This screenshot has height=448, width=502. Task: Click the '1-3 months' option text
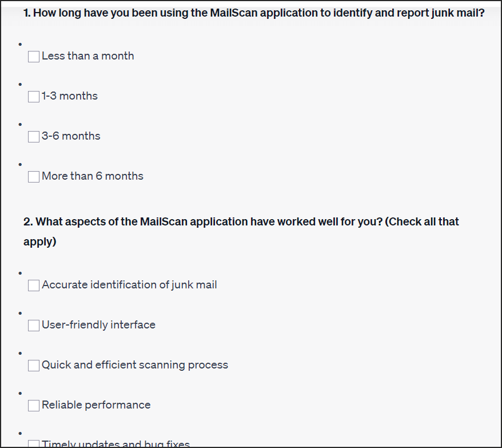coord(70,96)
